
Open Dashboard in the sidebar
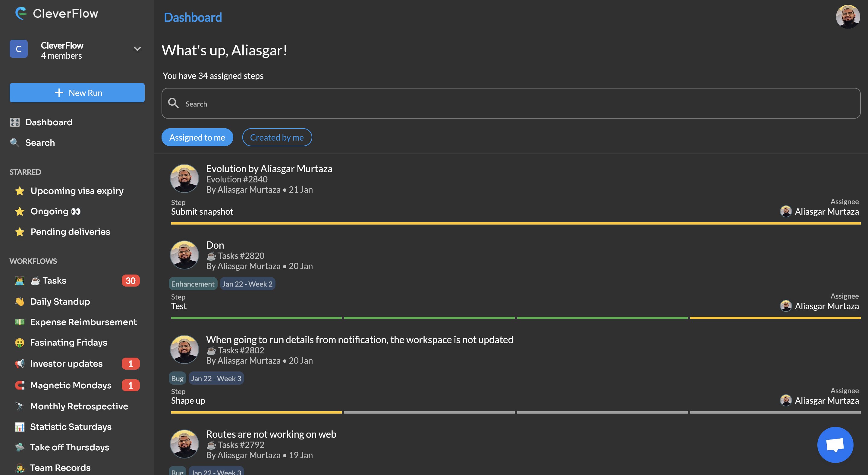(x=49, y=122)
